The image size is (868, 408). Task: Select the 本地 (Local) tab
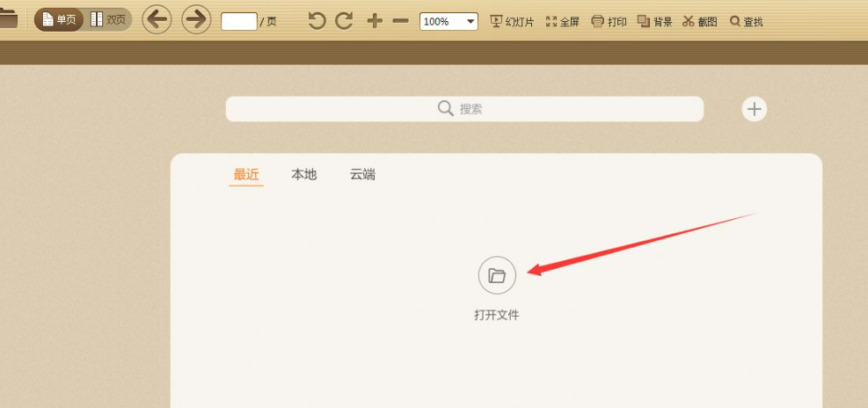(303, 175)
